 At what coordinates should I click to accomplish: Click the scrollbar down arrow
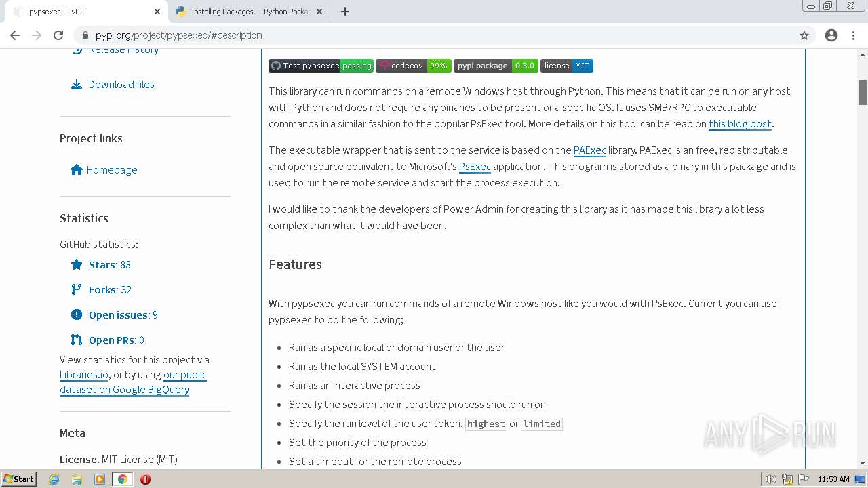[863, 462]
